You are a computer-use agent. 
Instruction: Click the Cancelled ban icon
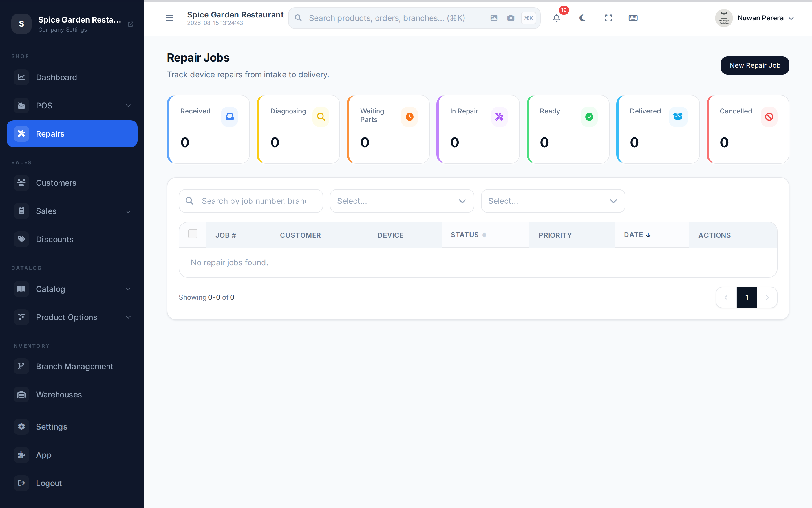769,117
